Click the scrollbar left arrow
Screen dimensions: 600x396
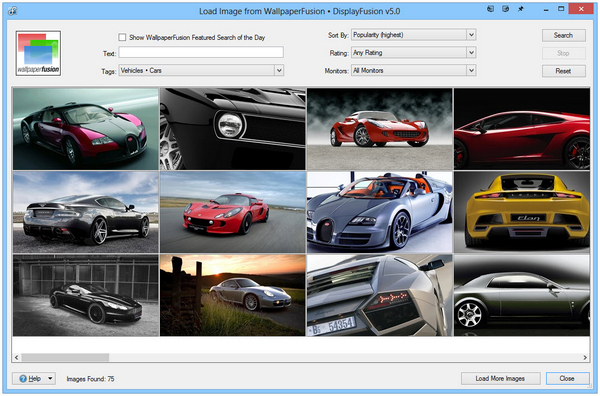(x=16, y=357)
